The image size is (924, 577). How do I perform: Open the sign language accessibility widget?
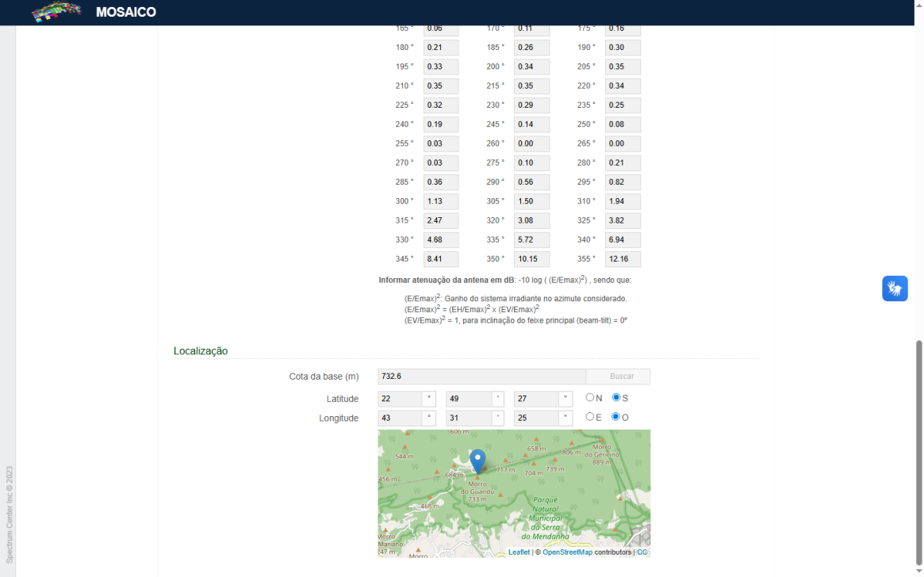[895, 288]
